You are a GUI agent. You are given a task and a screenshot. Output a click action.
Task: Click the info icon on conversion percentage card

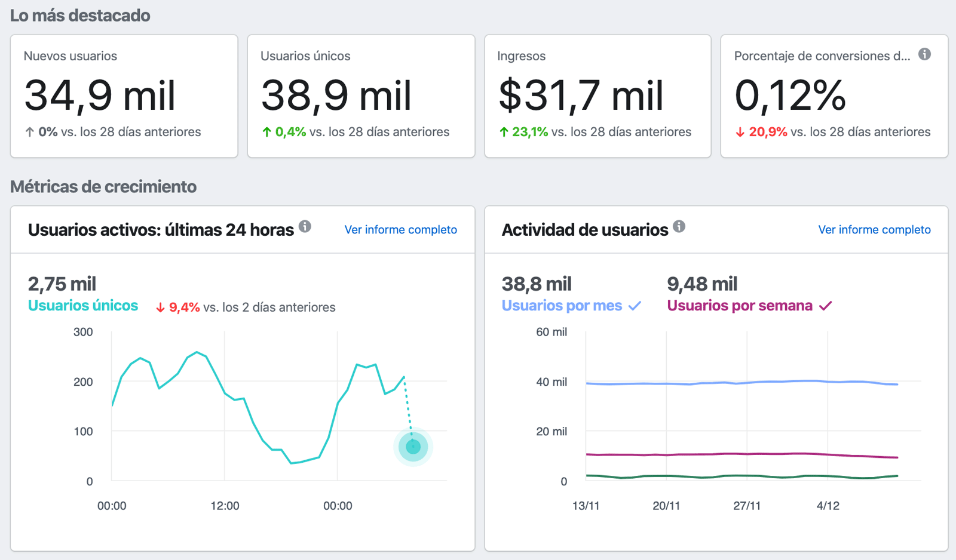click(924, 54)
